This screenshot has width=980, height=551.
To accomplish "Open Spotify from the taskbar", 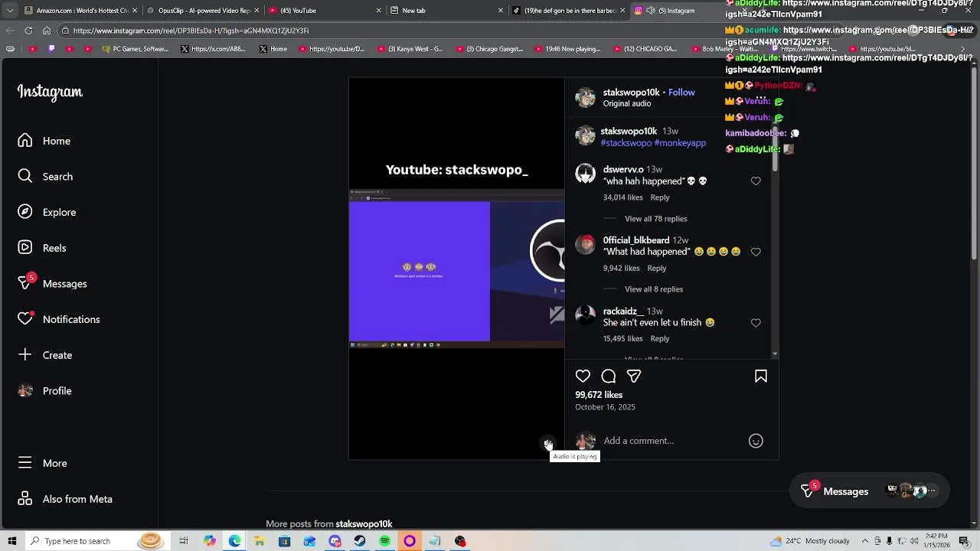I will [385, 541].
